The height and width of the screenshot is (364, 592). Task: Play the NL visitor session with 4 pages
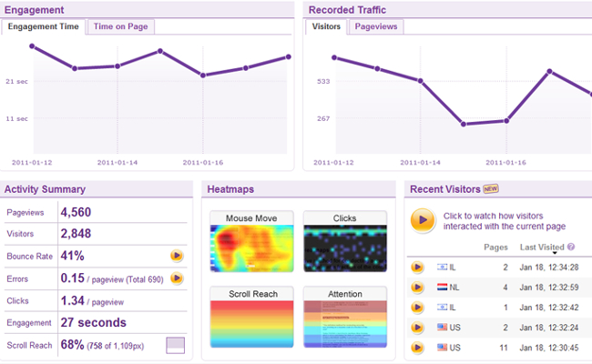coord(417,287)
